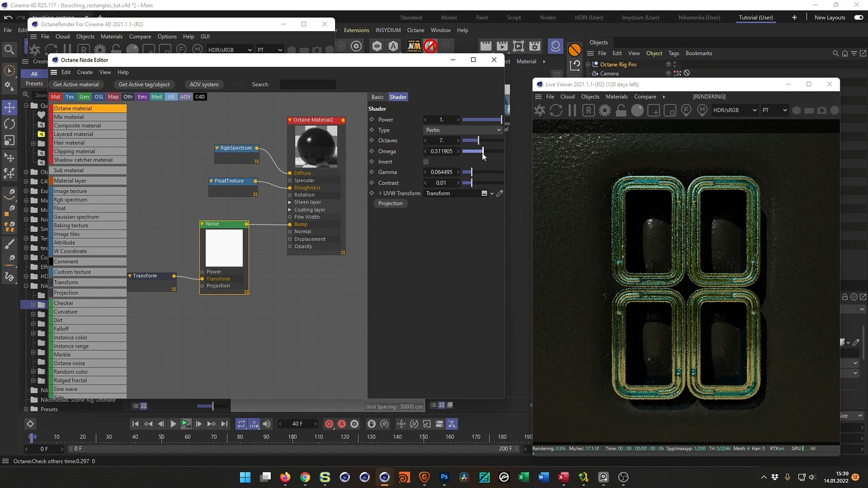
Task: Open Excel from the Windows taskbar
Action: (524, 477)
